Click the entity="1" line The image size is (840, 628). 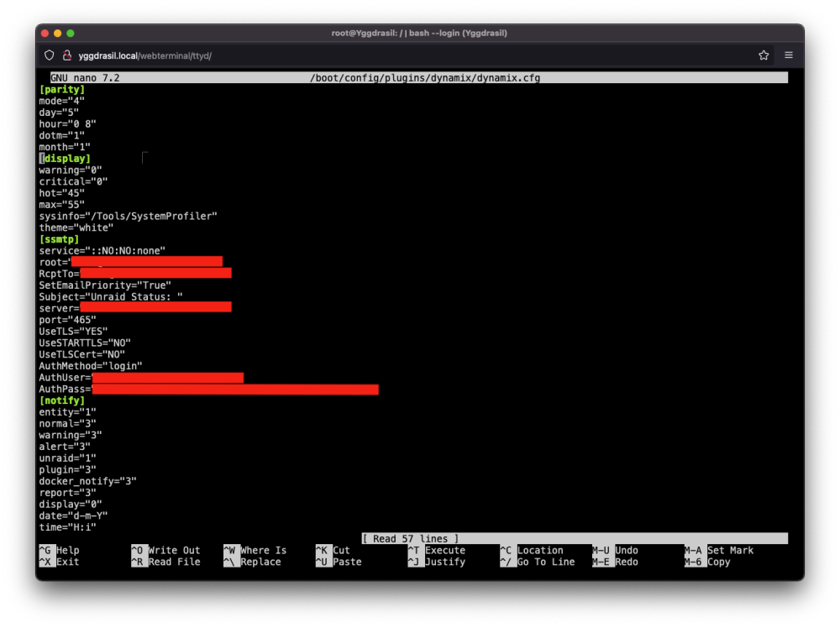point(67,412)
